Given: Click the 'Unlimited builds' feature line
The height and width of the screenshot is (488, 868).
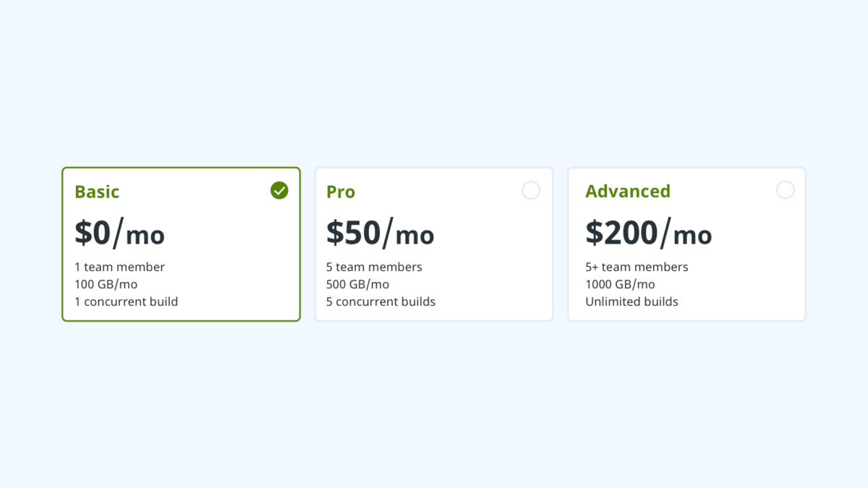Looking at the screenshot, I should point(631,301).
